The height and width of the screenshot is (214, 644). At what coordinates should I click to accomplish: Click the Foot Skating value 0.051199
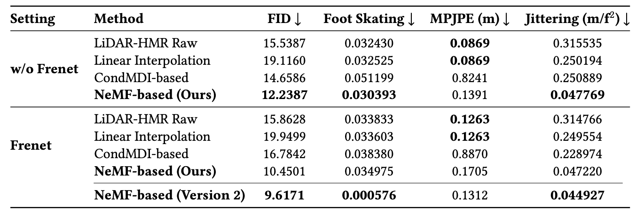369,78
